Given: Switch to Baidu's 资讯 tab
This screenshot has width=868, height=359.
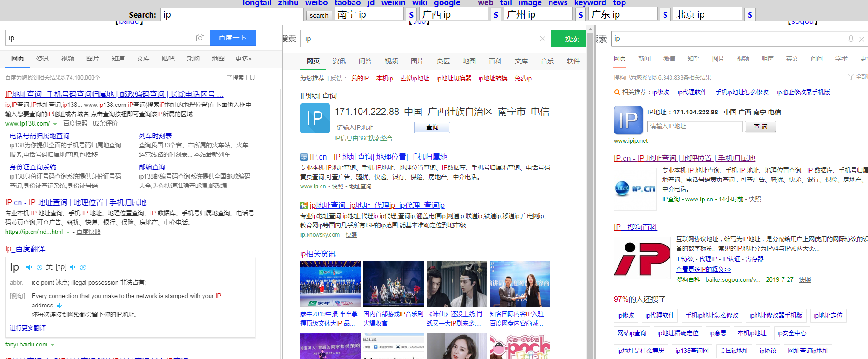Looking at the screenshot, I should coord(43,59).
